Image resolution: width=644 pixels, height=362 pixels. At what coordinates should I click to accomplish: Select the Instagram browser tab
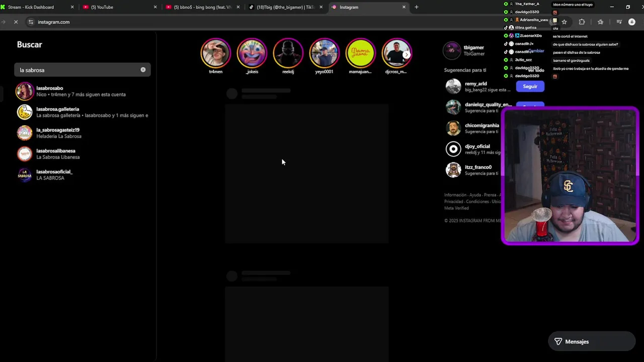(x=368, y=7)
